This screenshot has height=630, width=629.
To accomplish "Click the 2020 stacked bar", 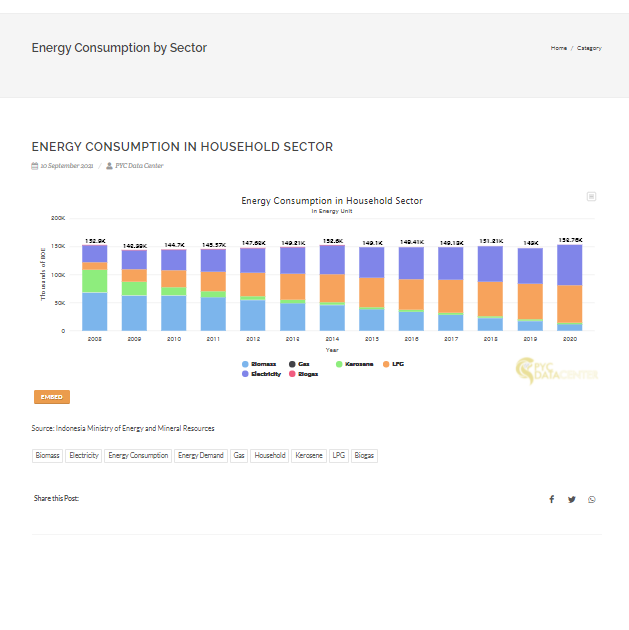I will pyautogui.click(x=570, y=287).
